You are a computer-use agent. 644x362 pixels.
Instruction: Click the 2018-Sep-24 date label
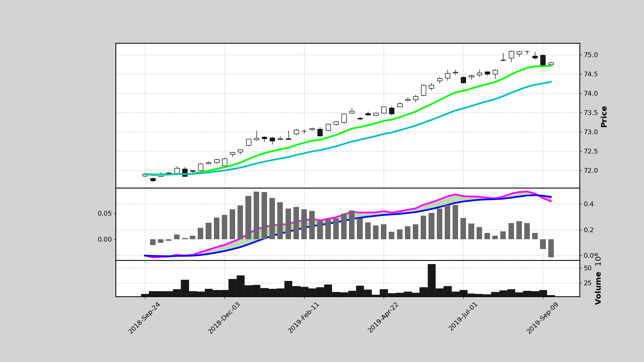pos(145,318)
